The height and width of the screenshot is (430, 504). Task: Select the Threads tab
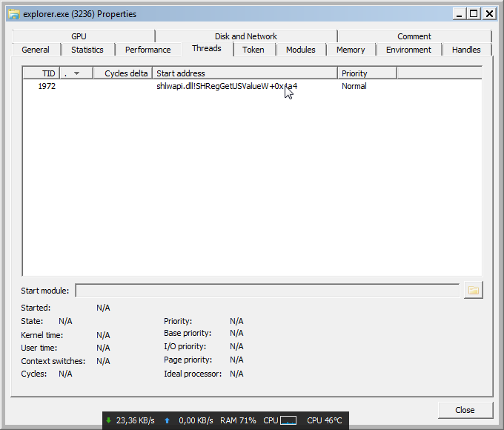click(x=207, y=49)
